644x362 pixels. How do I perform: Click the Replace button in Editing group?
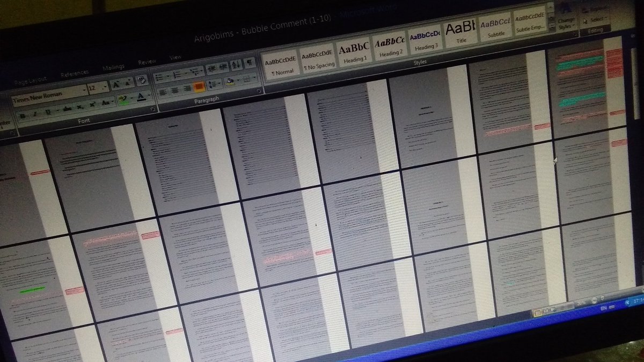tap(595, 10)
